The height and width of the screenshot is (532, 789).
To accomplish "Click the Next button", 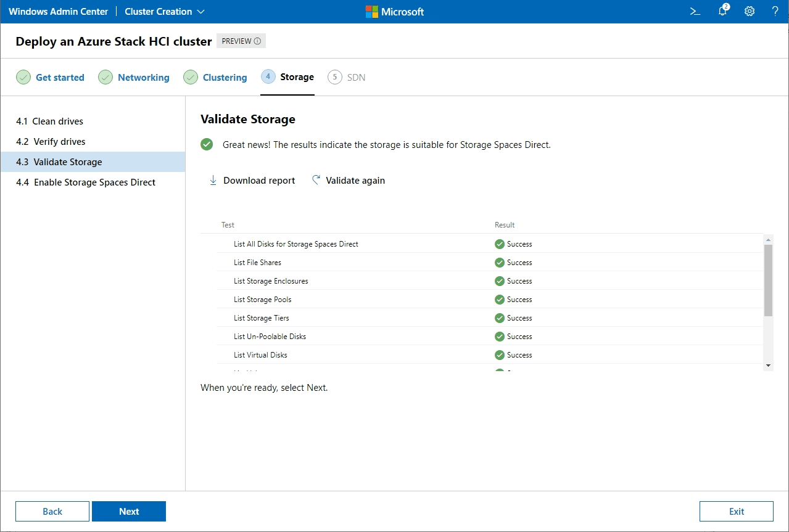I will [x=129, y=511].
